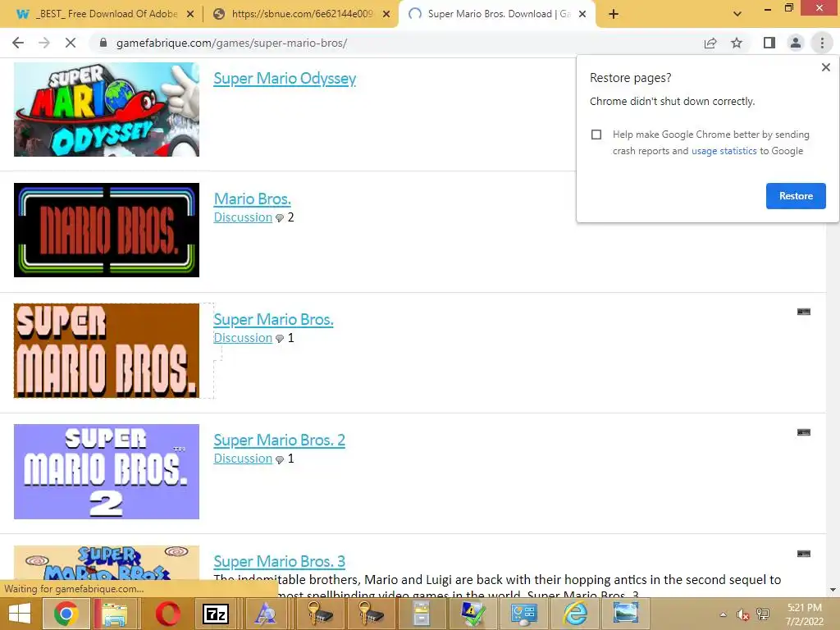Viewport: 840px width, 630px height.
Task: Open the Control Panel taskbar icon
Action: point(523,614)
